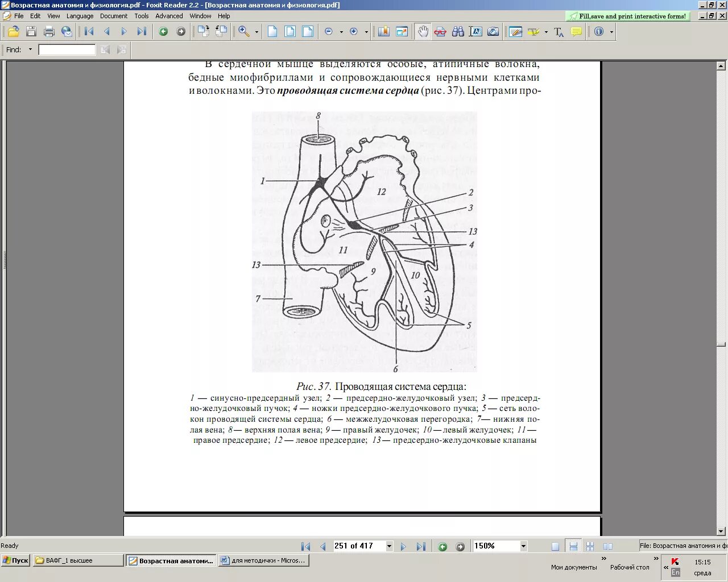Select the Hand tool

423,32
